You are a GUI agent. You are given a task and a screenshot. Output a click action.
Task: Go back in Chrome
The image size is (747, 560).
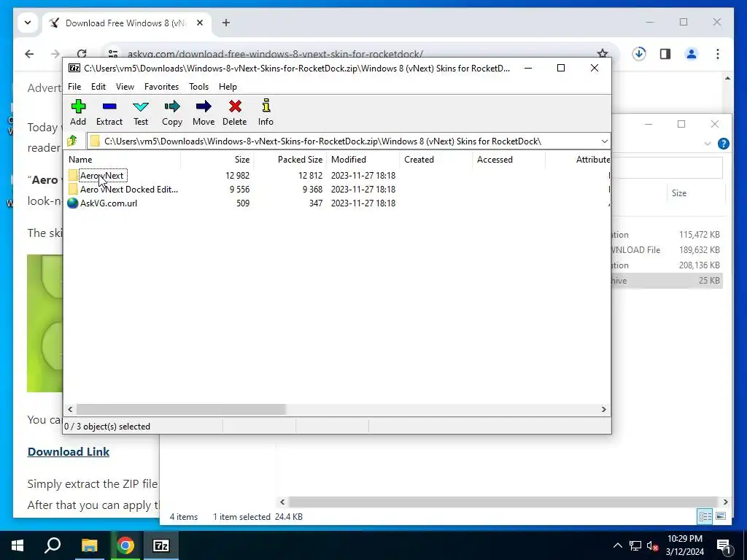click(x=29, y=54)
